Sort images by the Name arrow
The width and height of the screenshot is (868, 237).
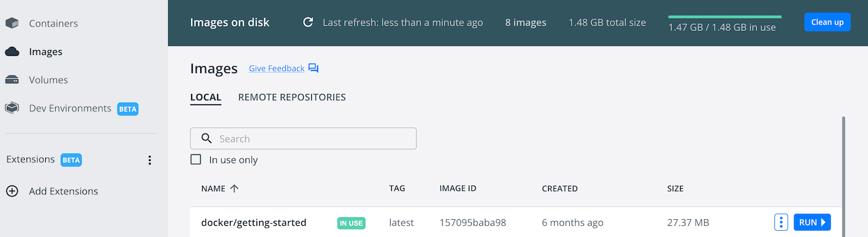[234, 189]
